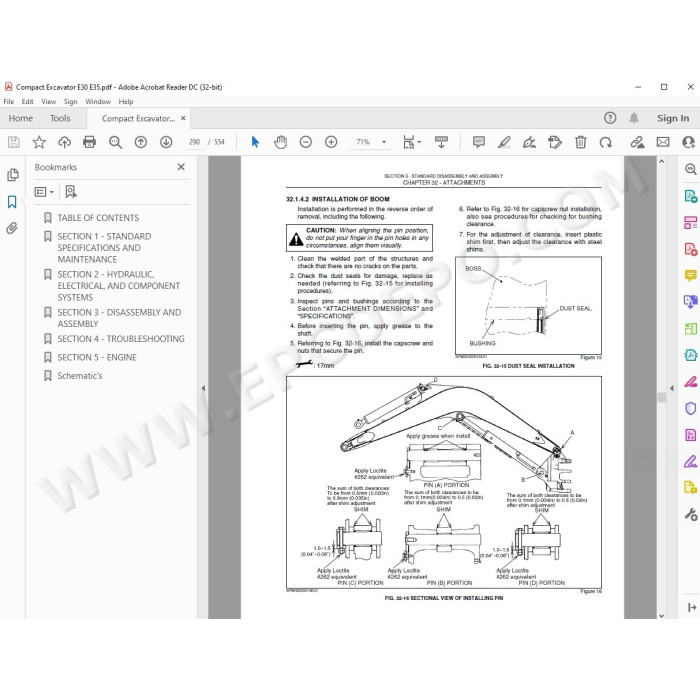Open the Help menu
Image resolution: width=700 pixels, height=700 pixels.
126,102
